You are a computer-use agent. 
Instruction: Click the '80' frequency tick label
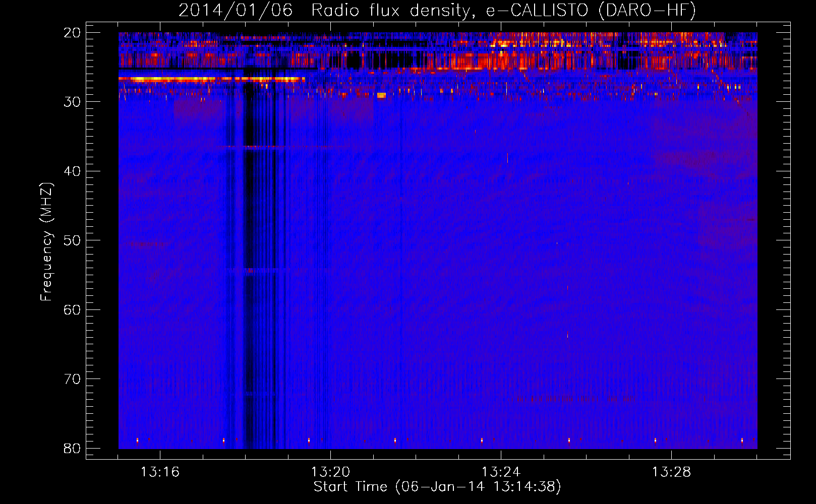73,448
